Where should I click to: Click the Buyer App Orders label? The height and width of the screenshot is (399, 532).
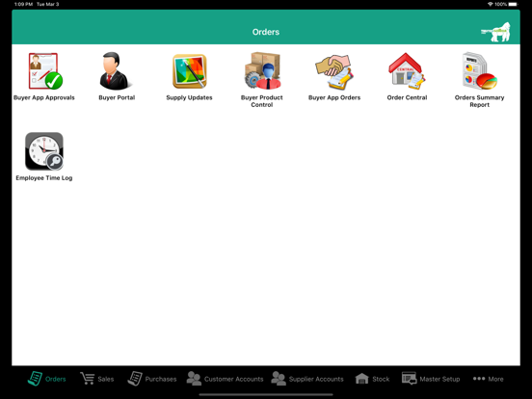(334, 97)
